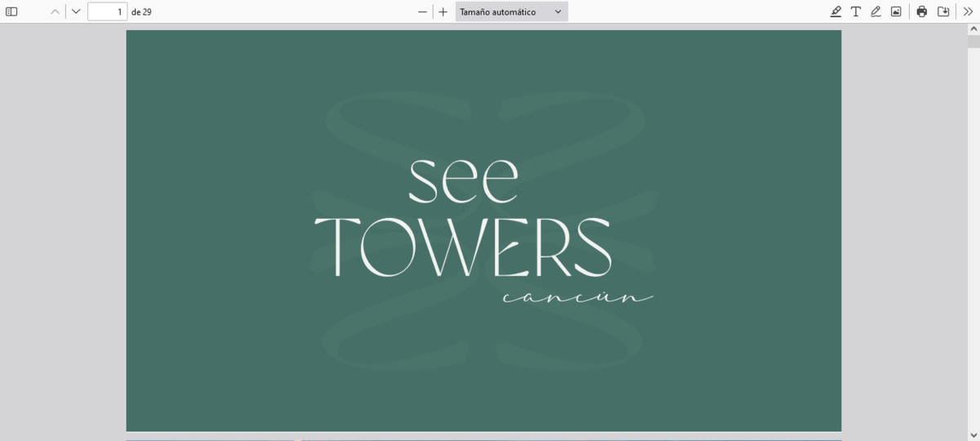The image size is (980, 441).
Task: Click scrollbar up arrow
Action: [973, 29]
